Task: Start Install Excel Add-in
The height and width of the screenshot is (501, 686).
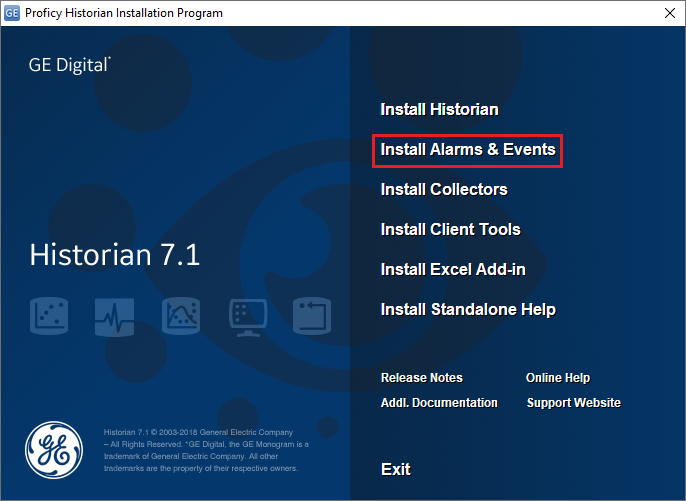Action: pos(453,270)
